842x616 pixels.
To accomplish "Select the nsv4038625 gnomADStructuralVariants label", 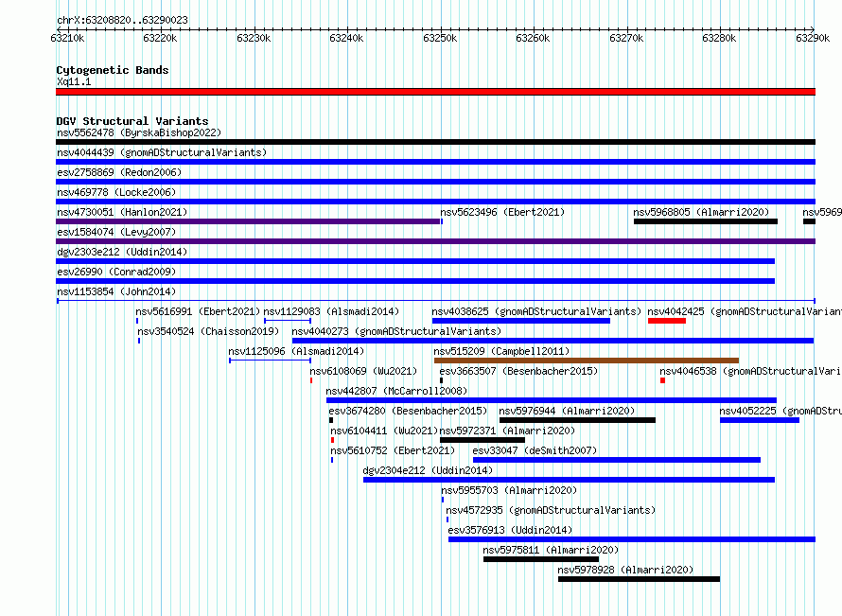I will 536,311.
